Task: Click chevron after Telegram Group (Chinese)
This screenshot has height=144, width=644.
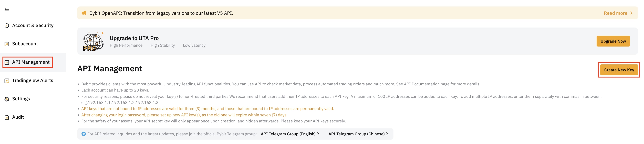Action: [387, 134]
